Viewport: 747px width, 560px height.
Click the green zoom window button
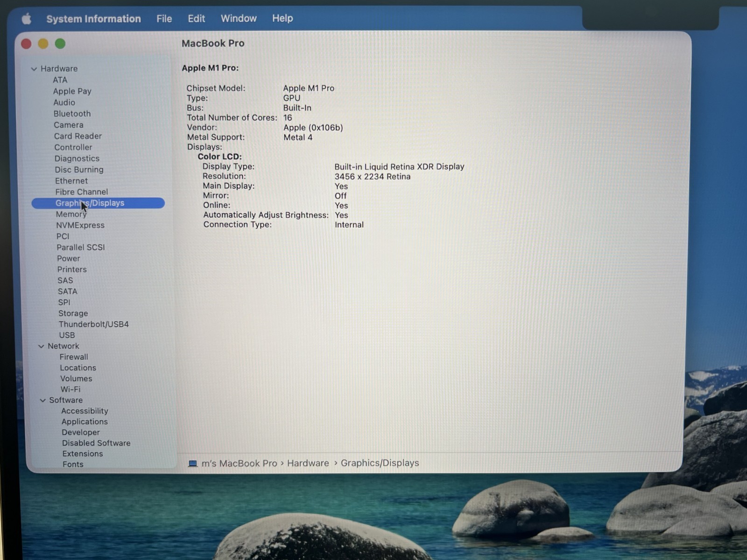coord(60,44)
